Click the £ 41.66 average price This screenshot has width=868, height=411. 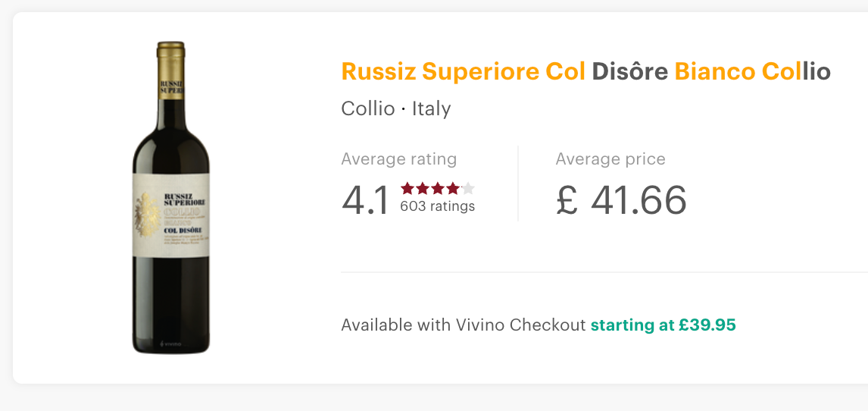click(x=621, y=200)
